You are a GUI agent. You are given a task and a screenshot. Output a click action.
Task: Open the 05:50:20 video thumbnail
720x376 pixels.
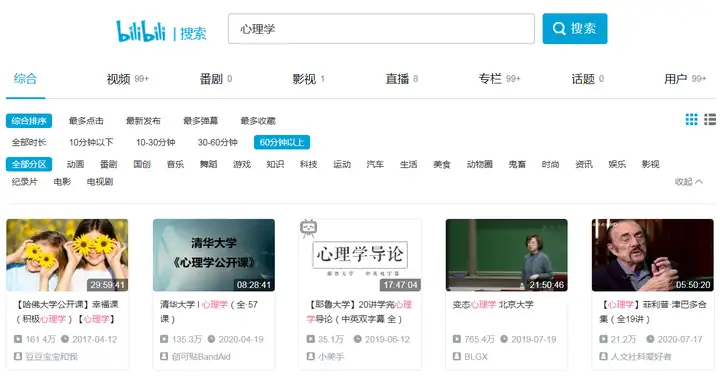652,255
